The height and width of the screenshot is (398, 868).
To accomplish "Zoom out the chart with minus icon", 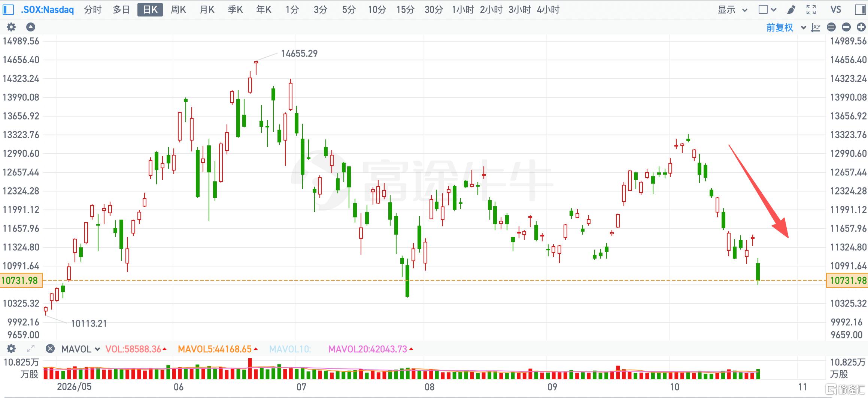I will (846, 27).
